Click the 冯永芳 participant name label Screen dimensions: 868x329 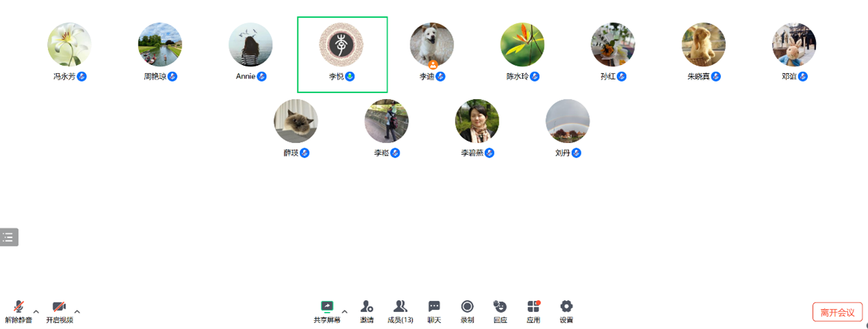pos(64,77)
